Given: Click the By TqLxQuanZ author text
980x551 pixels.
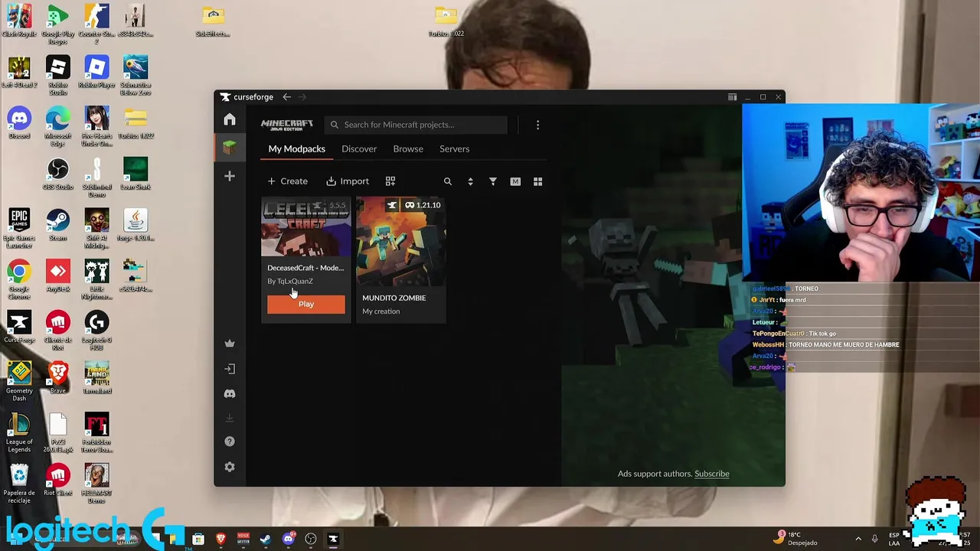Looking at the screenshot, I should (x=290, y=281).
